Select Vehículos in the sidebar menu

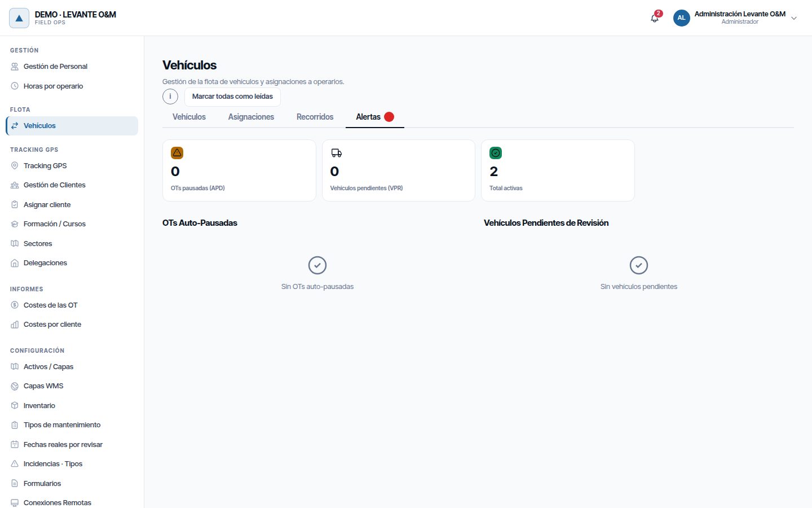click(x=72, y=126)
